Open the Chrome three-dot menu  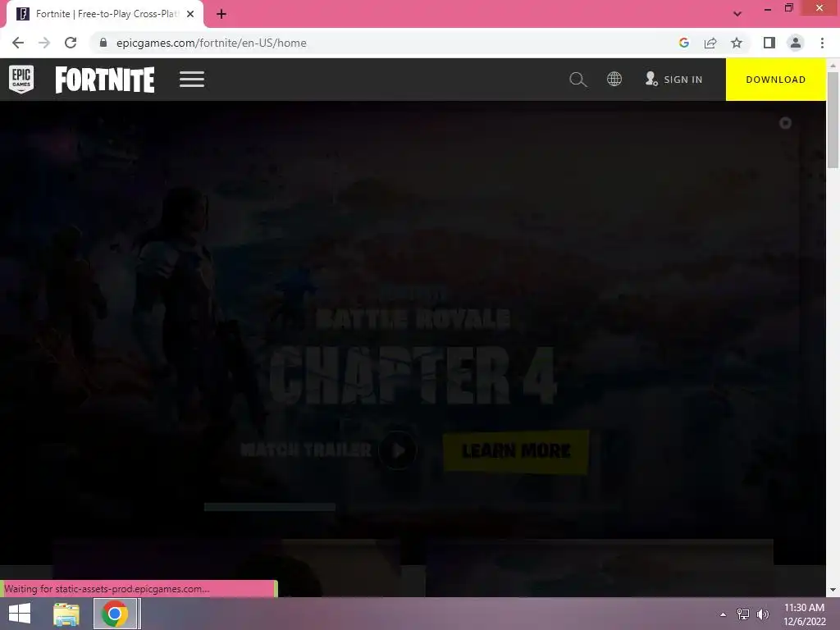pyautogui.click(x=822, y=43)
